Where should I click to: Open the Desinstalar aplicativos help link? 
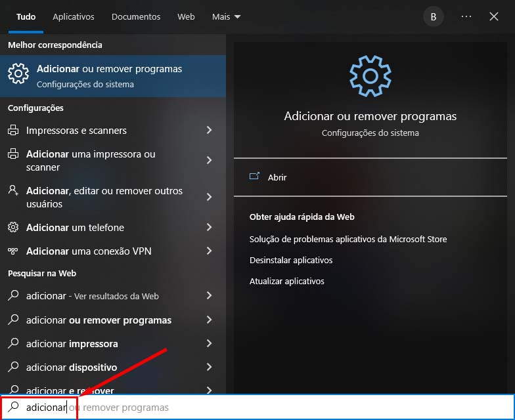pos(291,261)
